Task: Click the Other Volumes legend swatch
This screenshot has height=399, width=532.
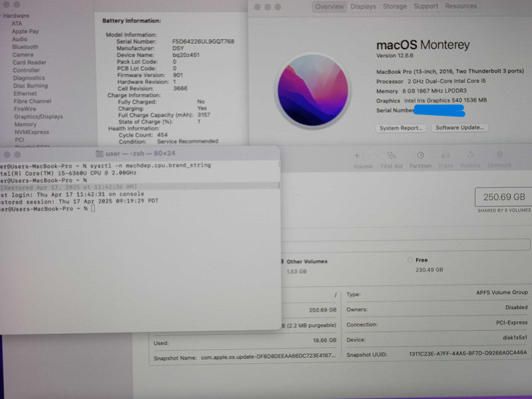Action: [282, 261]
